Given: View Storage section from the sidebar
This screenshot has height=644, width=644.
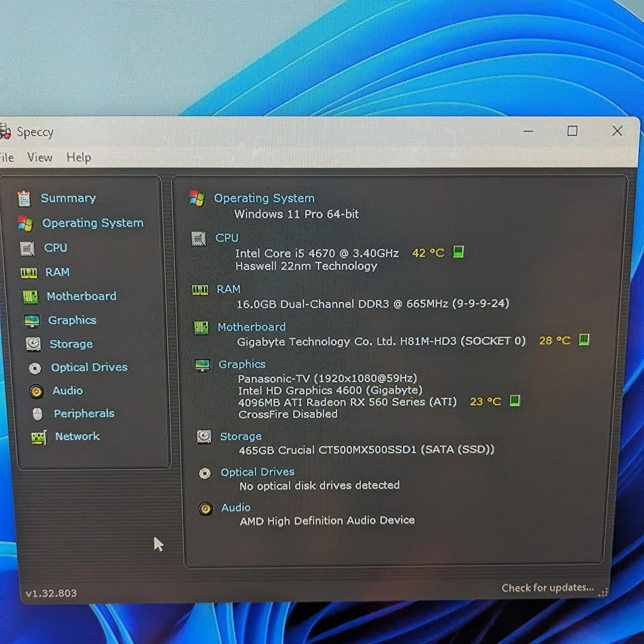Looking at the screenshot, I should [x=71, y=344].
